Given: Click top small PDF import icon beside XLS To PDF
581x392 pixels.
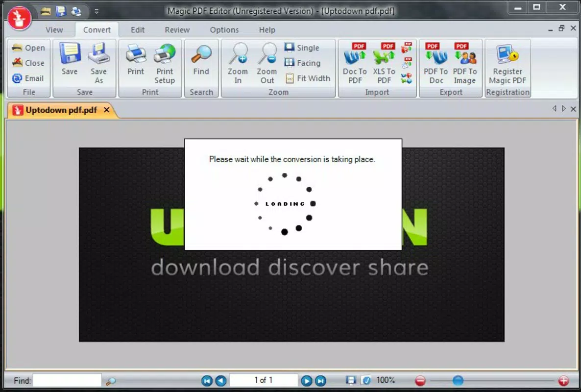Looking at the screenshot, I should pos(407,47).
